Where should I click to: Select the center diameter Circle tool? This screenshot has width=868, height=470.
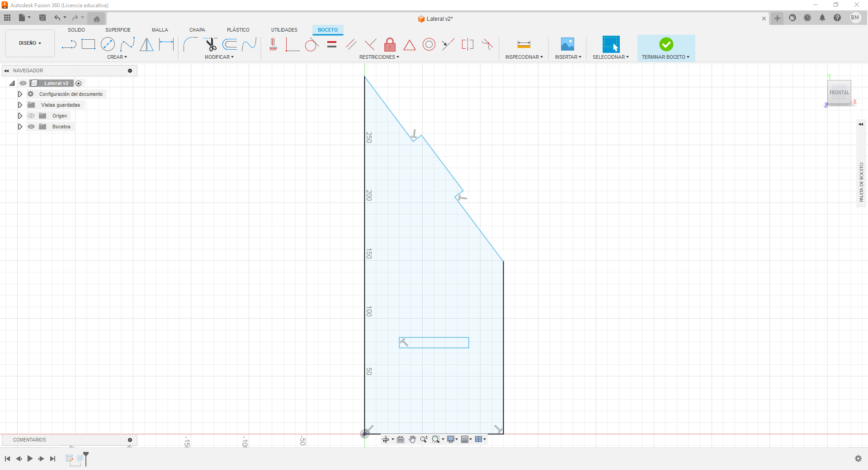108,44
